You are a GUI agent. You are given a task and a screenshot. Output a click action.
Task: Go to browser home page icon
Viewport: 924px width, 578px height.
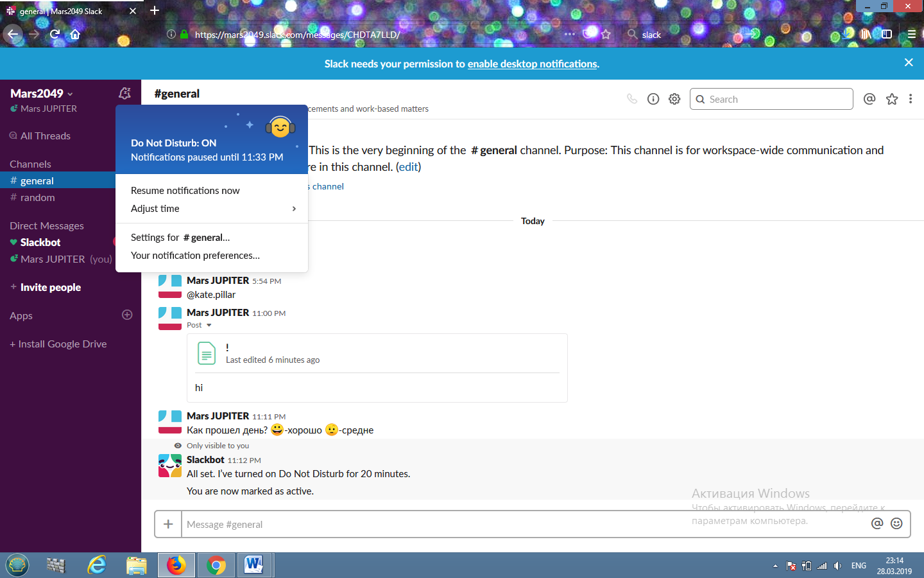[75, 34]
